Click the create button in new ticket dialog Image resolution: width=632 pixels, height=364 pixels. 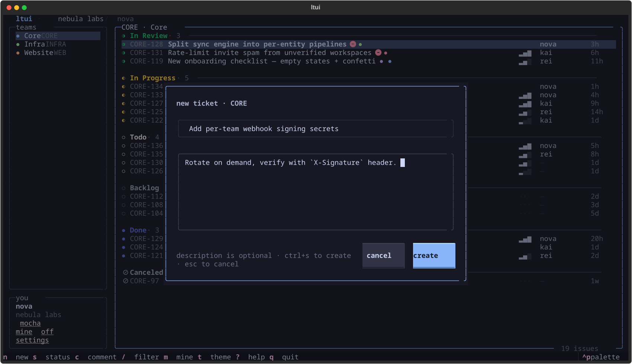pyautogui.click(x=434, y=255)
